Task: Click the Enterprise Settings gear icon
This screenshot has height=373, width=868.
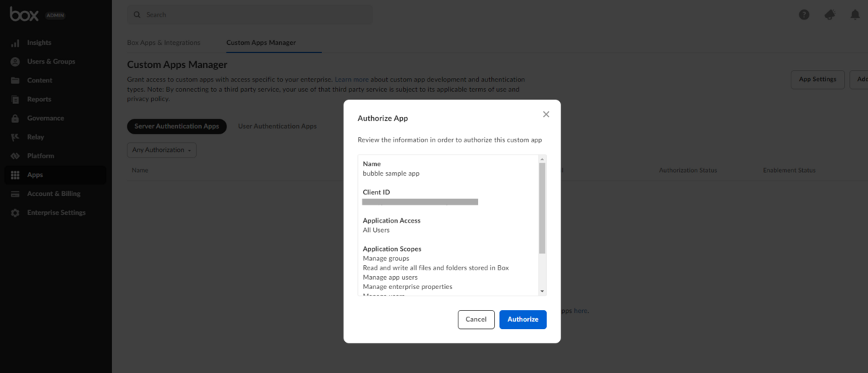Action: coord(14,213)
